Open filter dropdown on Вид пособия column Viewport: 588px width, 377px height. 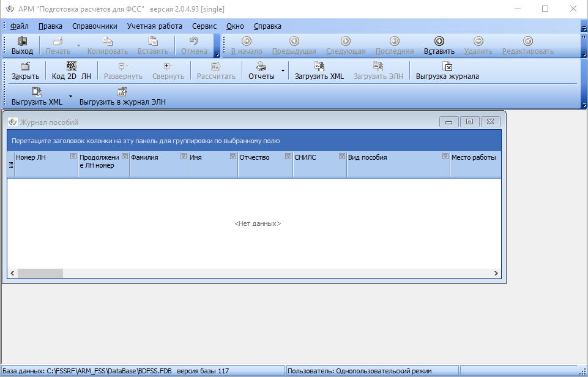pos(445,157)
